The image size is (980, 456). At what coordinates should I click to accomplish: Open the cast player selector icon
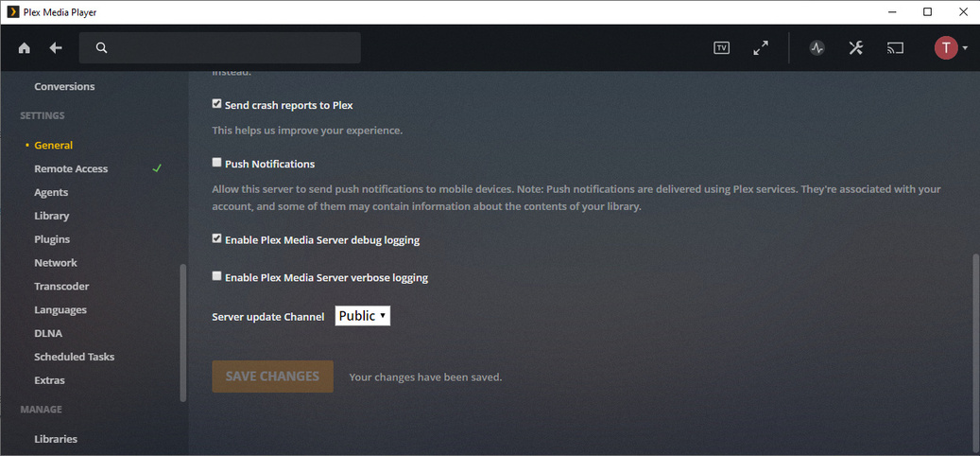coord(895,48)
